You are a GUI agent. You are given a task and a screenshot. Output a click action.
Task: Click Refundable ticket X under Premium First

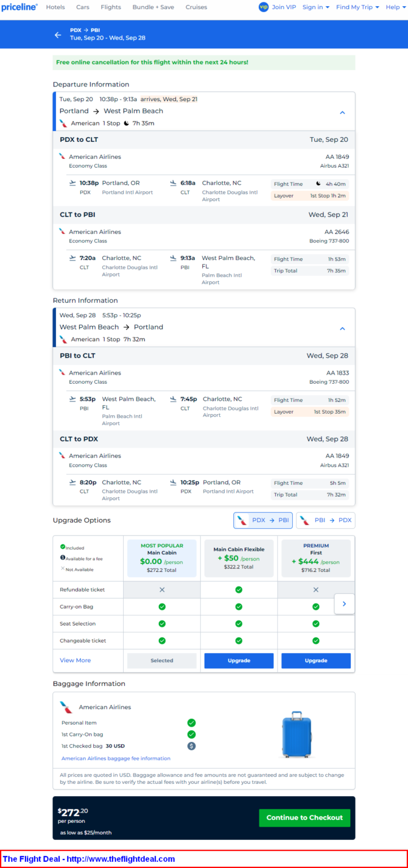coord(315,590)
